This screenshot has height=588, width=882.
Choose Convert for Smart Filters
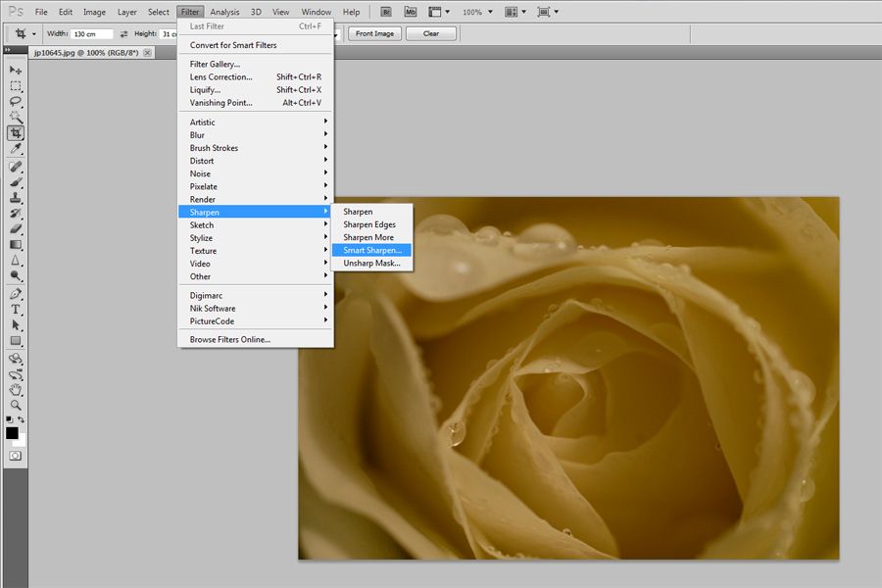[256, 45]
